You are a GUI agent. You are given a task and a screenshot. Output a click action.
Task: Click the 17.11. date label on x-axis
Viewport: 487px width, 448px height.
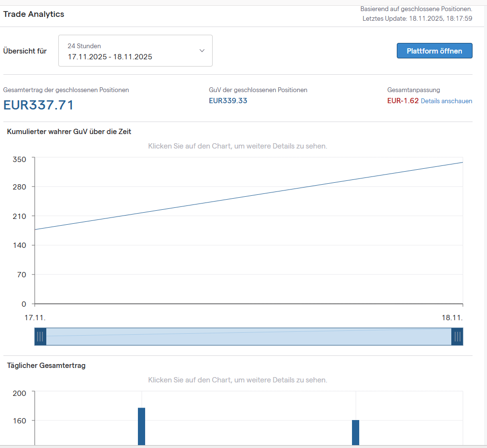(35, 318)
